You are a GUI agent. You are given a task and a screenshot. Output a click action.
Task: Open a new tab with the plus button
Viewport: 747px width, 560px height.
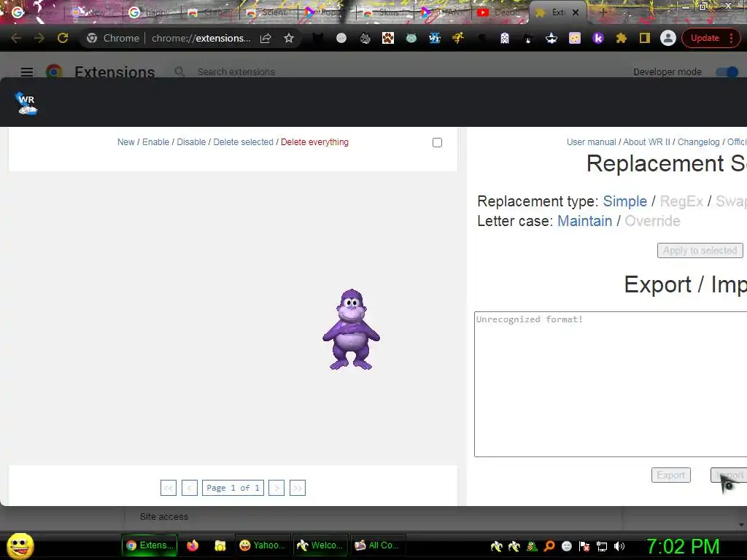(x=603, y=12)
